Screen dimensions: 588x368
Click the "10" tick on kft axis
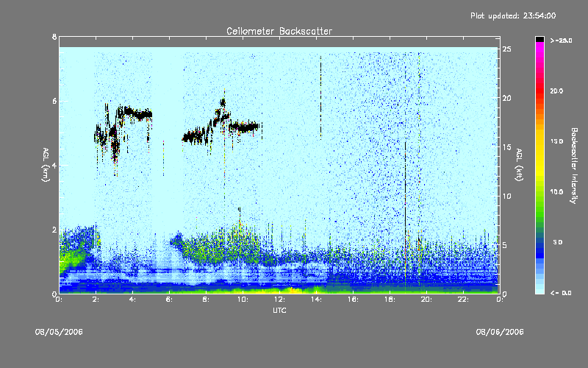506,196
